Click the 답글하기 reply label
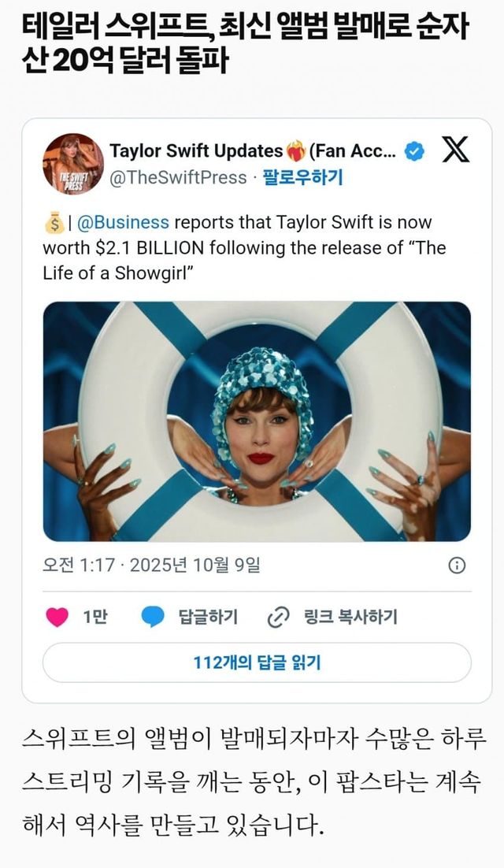Screen dimensions: 504x868 tap(208, 617)
